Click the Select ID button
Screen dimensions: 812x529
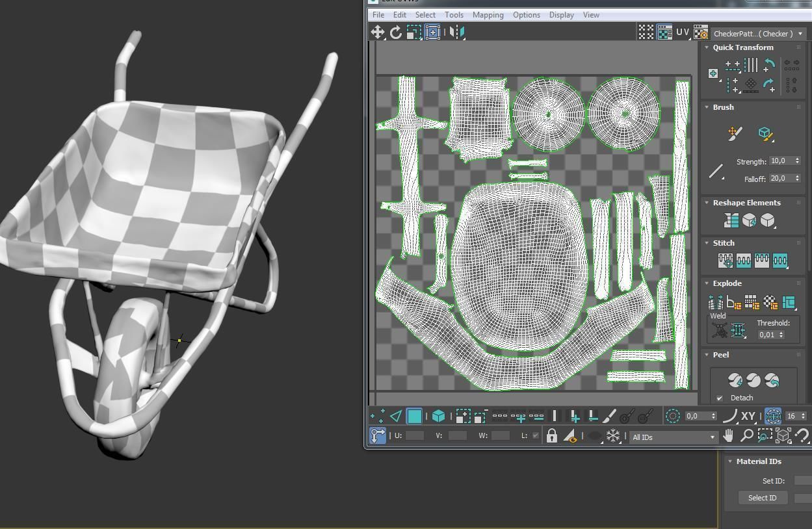(x=763, y=498)
